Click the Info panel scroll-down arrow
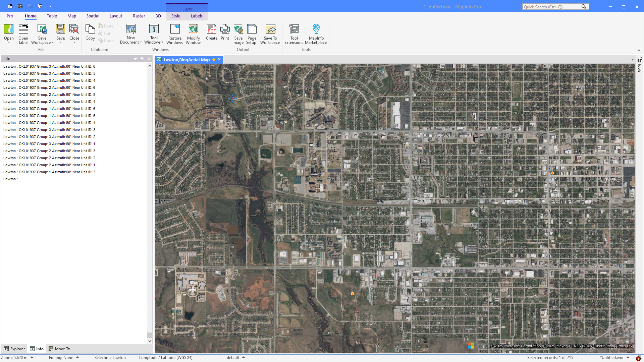This screenshot has height=362, width=644. point(150,341)
